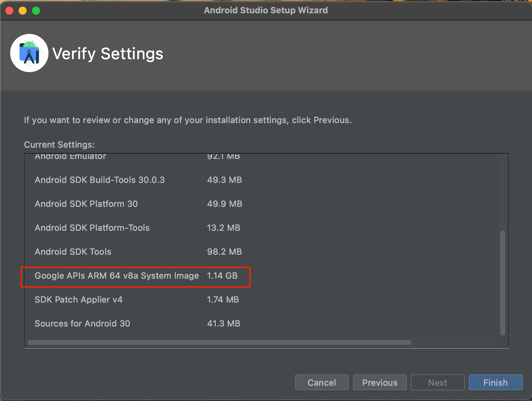Image resolution: width=532 pixels, height=401 pixels.
Task: Click the 41.3 MB size value
Action: click(x=224, y=324)
